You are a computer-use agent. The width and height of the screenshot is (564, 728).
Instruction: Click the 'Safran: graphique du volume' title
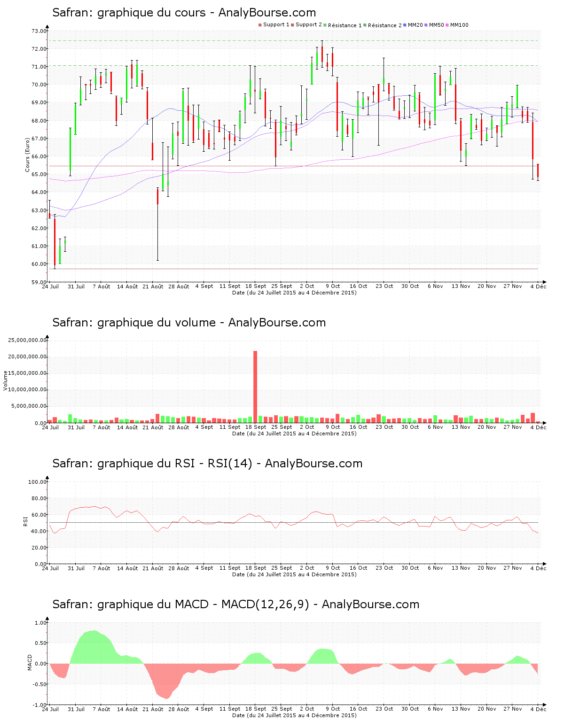pos(189,322)
